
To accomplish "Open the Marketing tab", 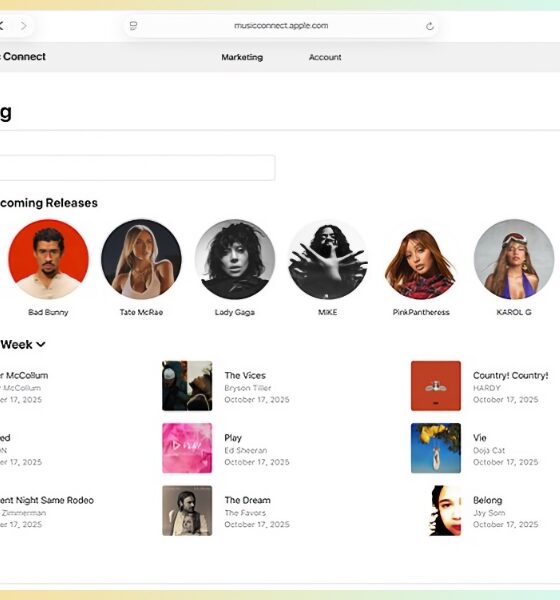I will (x=242, y=57).
